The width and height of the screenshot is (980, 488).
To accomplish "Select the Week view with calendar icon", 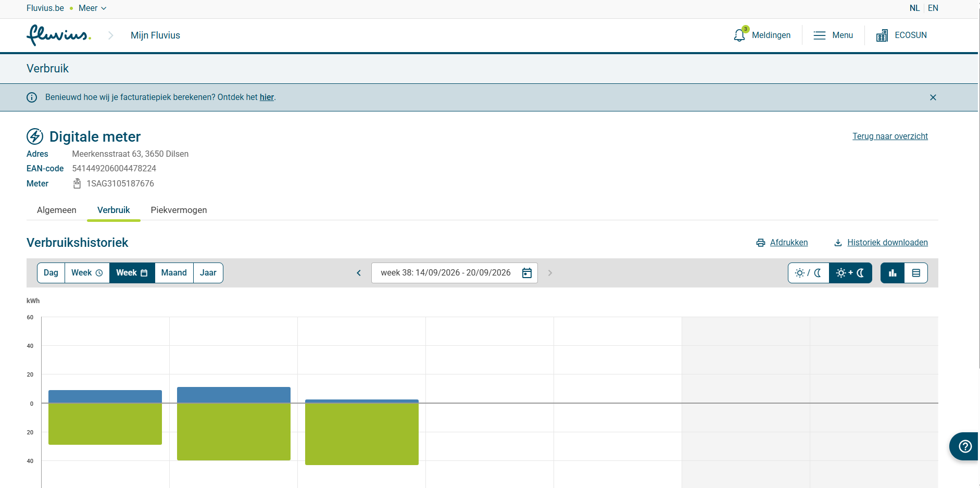I will [132, 273].
